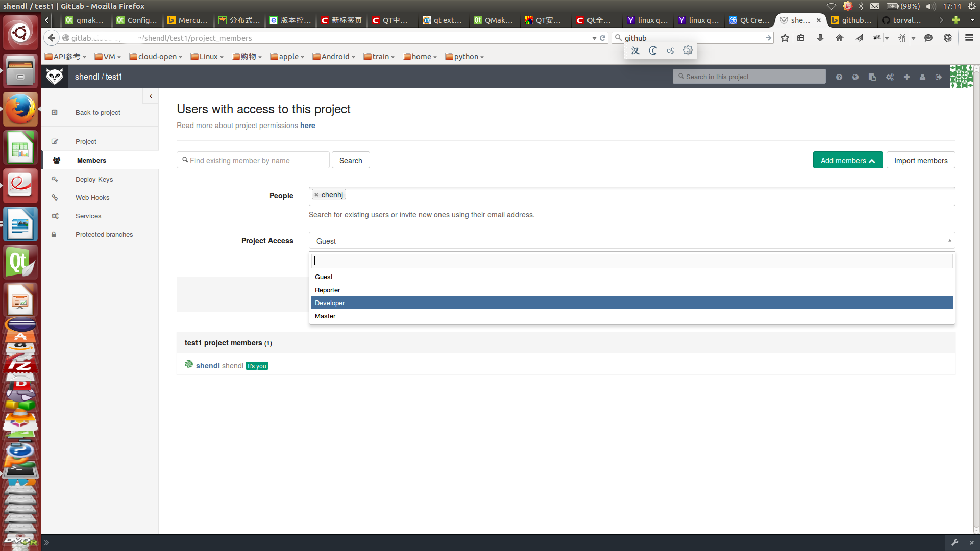Click the Import members button

click(x=920, y=160)
